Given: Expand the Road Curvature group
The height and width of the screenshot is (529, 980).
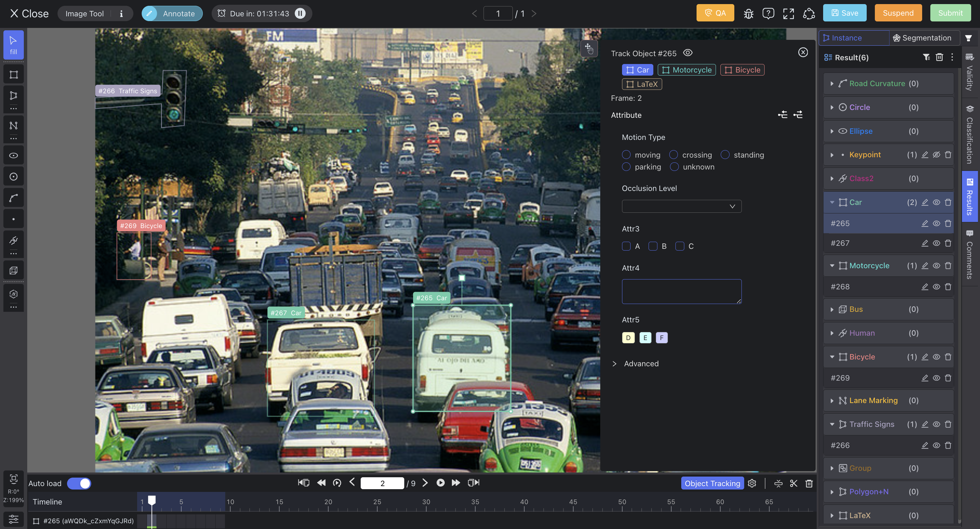Looking at the screenshot, I should point(832,84).
